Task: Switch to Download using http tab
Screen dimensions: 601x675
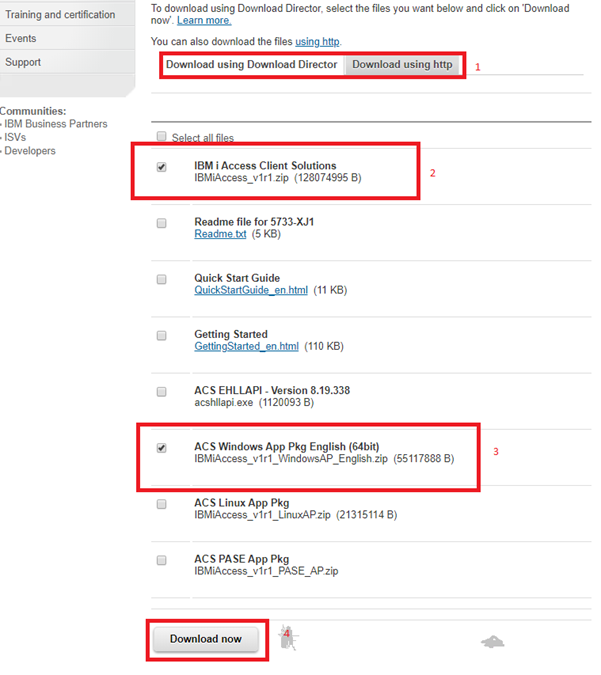Action: point(402,65)
